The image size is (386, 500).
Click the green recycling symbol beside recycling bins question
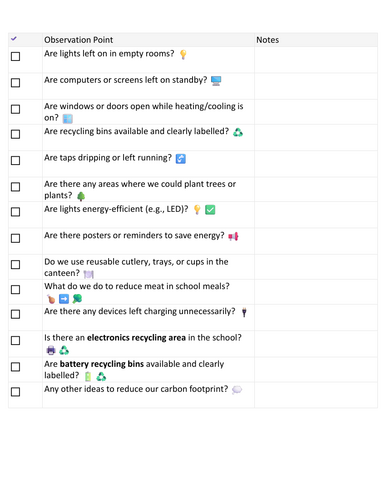coord(238,132)
